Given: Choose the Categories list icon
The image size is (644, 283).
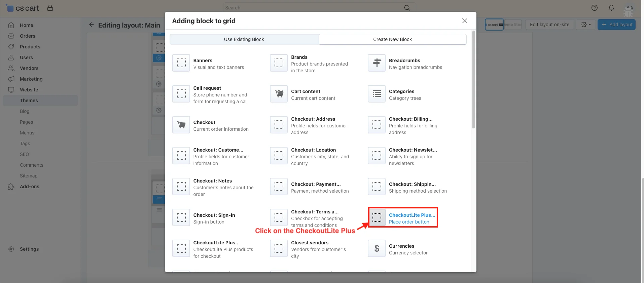Looking at the screenshot, I should pyautogui.click(x=377, y=94).
